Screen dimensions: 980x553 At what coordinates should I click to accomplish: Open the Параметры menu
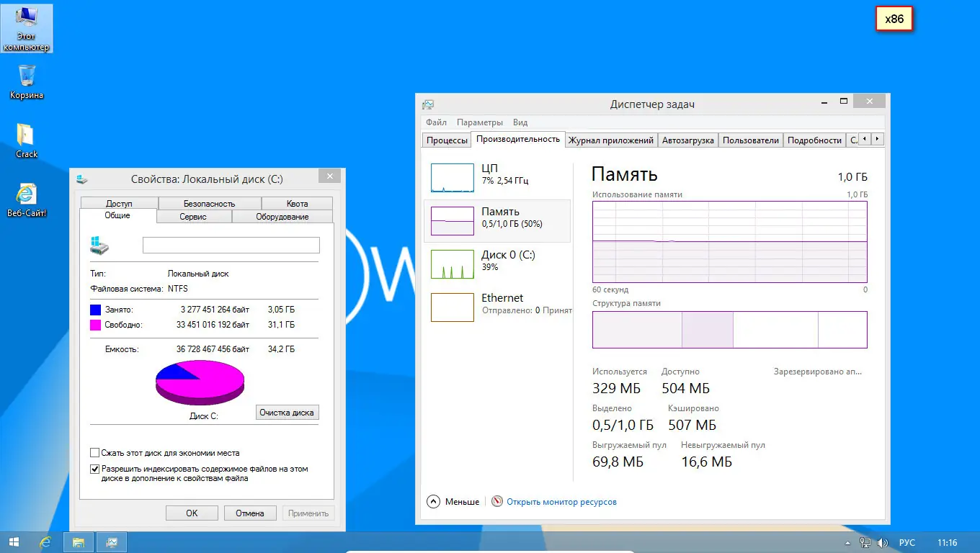click(x=480, y=122)
